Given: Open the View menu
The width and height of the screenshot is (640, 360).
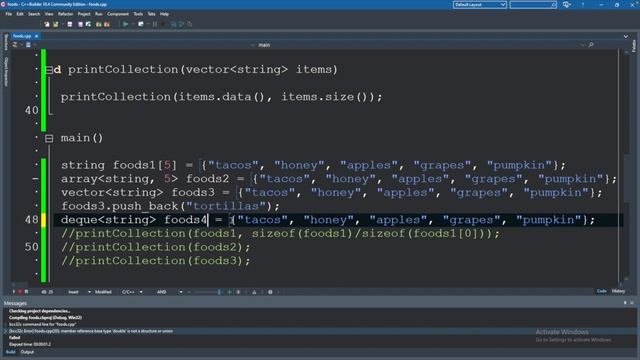Looking at the screenshot, I should pos(49,14).
